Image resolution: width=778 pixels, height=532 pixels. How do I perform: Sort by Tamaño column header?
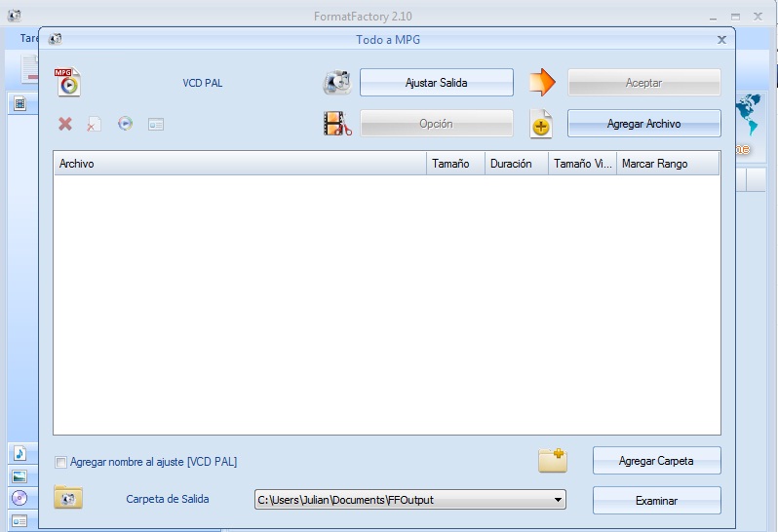(455, 164)
